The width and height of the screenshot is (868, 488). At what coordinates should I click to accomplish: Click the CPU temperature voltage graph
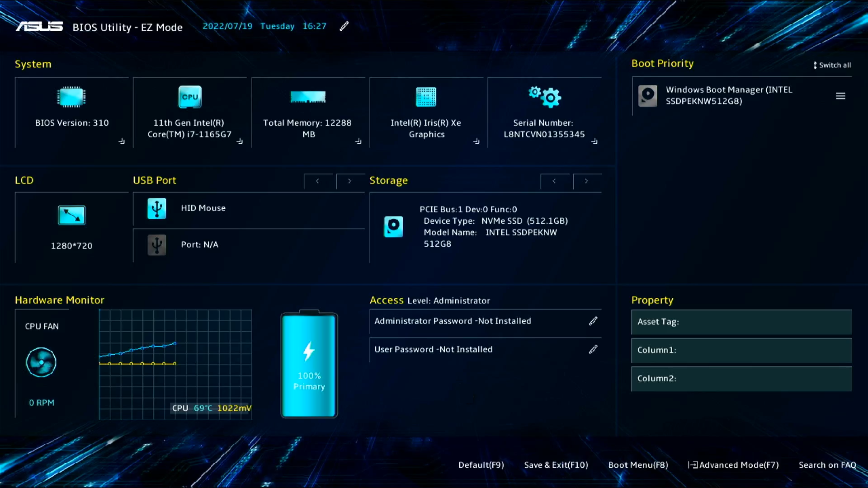point(175,364)
